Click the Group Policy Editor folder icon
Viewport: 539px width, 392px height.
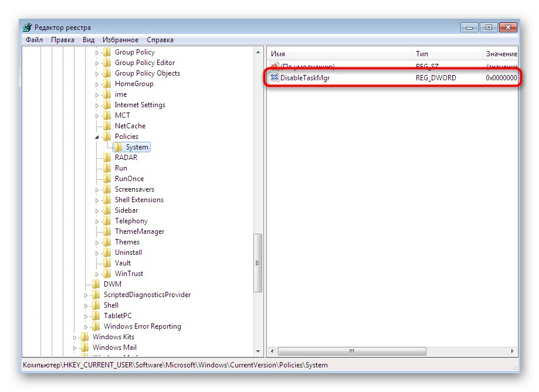point(107,63)
